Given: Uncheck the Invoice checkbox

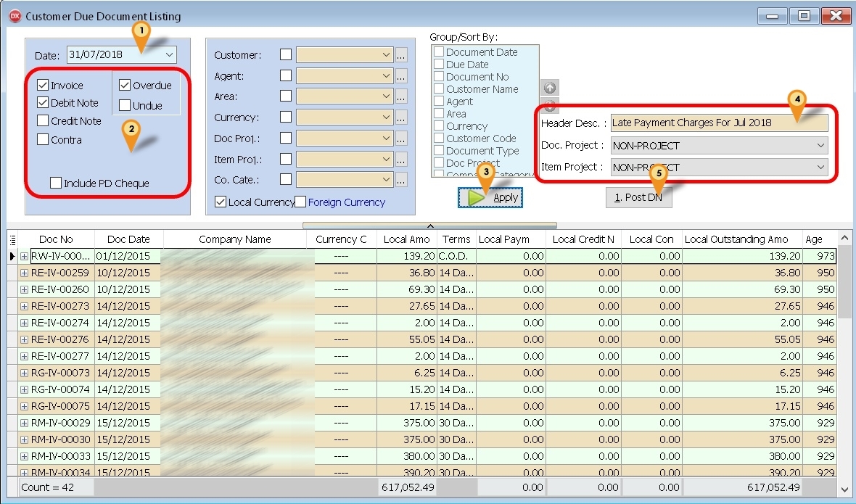Looking at the screenshot, I should click(43, 86).
